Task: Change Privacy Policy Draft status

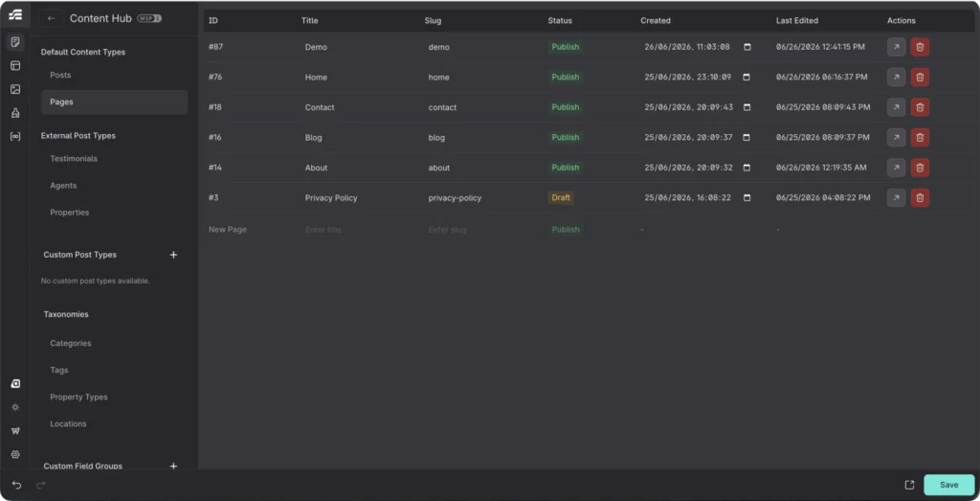Action: coord(561,197)
